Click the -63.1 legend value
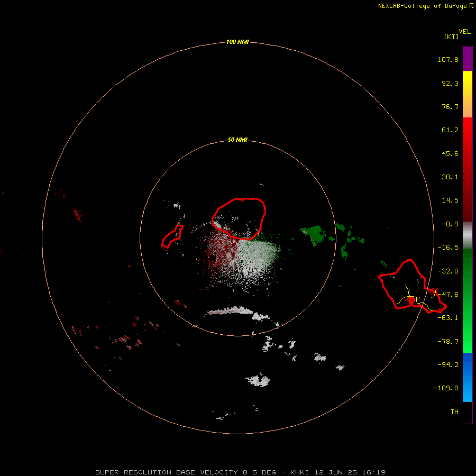The image size is (476, 476). 448,318
